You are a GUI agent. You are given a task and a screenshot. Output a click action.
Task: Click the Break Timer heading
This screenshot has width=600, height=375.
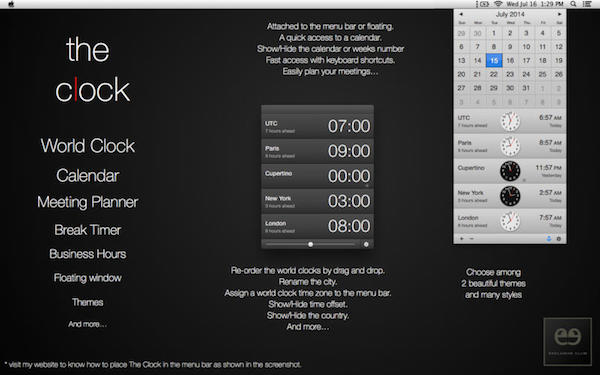tap(88, 230)
